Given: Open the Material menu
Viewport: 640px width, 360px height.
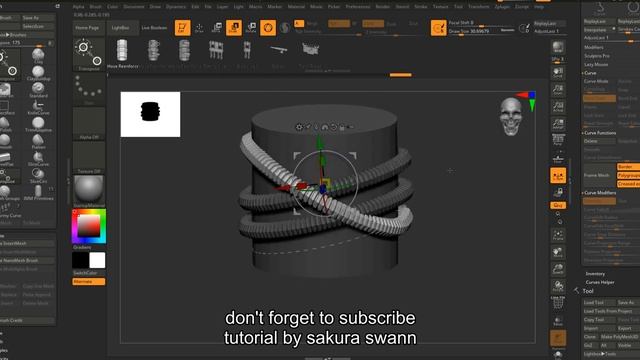Looking at the screenshot, I should pos(296,7).
